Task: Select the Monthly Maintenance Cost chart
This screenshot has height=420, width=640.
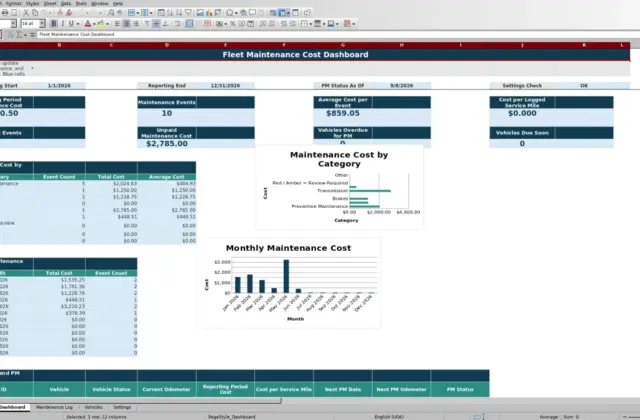Action: 289,283
